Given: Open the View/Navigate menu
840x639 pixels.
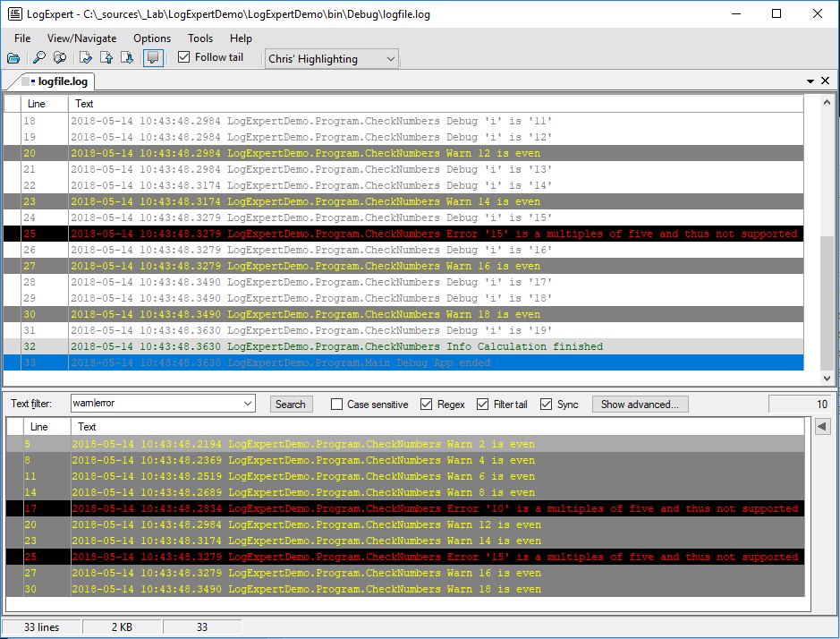Looking at the screenshot, I should point(82,38).
